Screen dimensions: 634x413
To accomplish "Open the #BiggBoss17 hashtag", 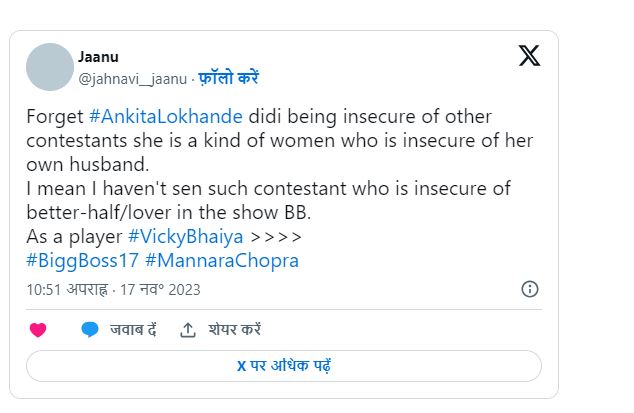I will click(82, 261).
